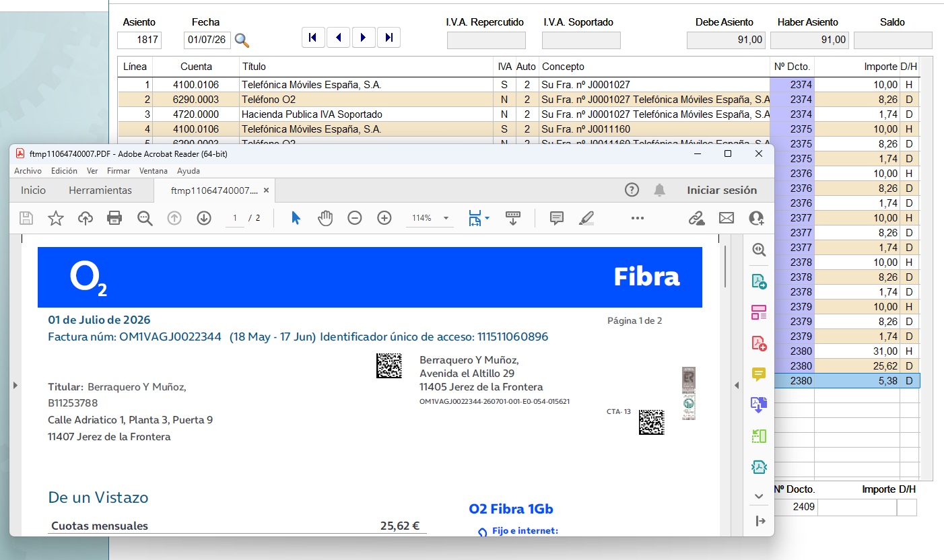Open the notifications bell in Acrobat
Screen dimensions: 944x560
tap(660, 190)
